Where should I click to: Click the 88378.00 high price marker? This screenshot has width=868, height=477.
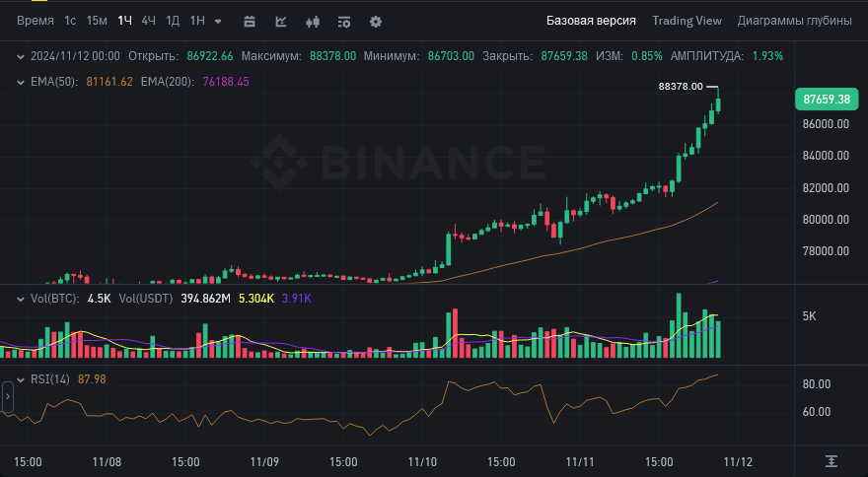(681, 87)
